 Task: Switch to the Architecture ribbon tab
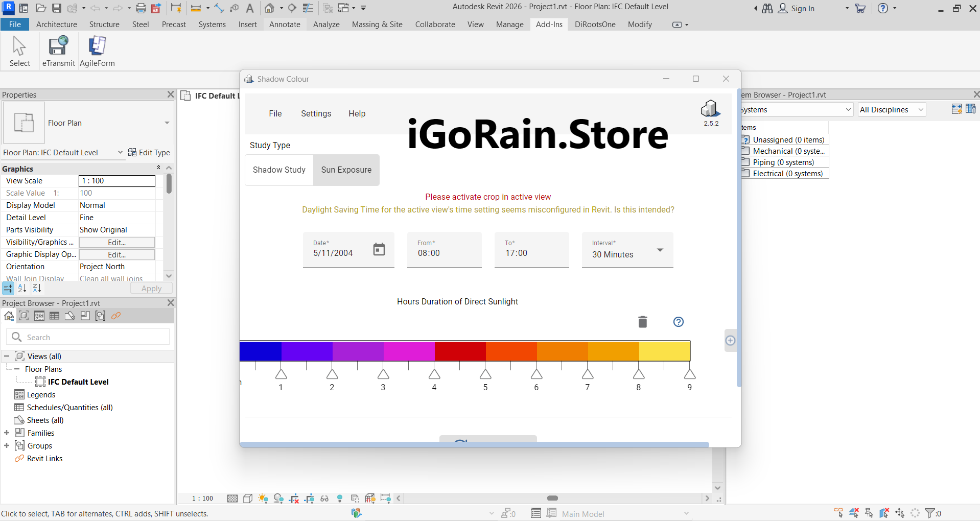(x=56, y=25)
